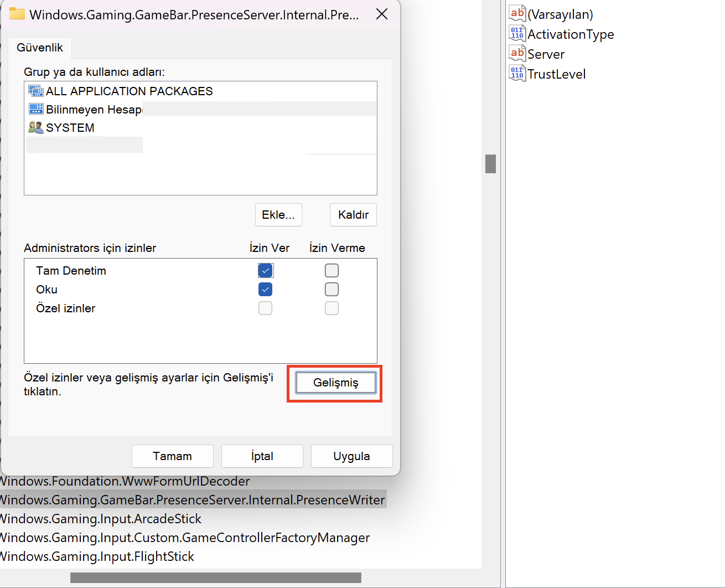This screenshot has width=725, height=588.
Task: Click the Ekle... button
Action: coord(278,215)
